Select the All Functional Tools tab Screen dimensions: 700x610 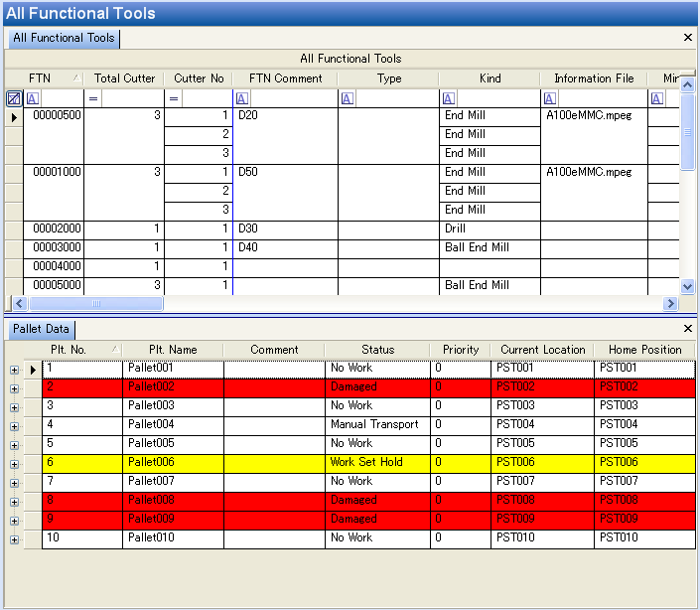pos(64,38)
